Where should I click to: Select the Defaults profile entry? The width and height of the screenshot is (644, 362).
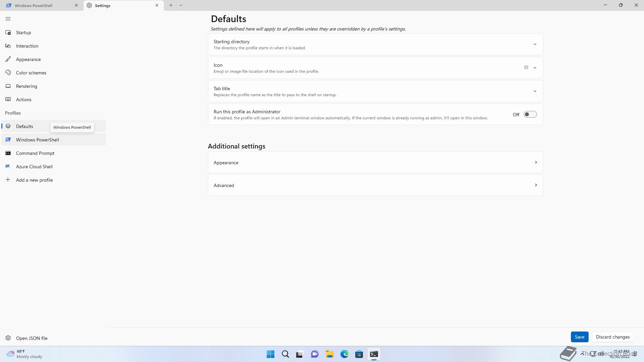click(x=54, y=126)
